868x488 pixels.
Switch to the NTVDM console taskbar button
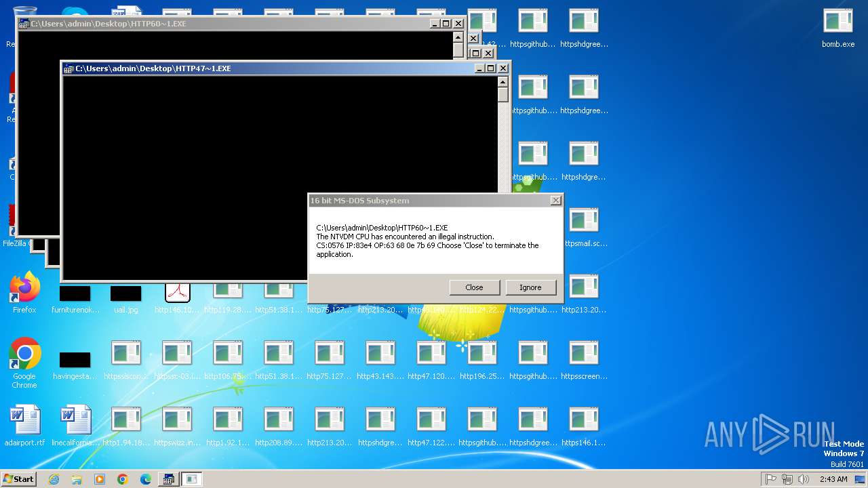click(x=168, y=479)
